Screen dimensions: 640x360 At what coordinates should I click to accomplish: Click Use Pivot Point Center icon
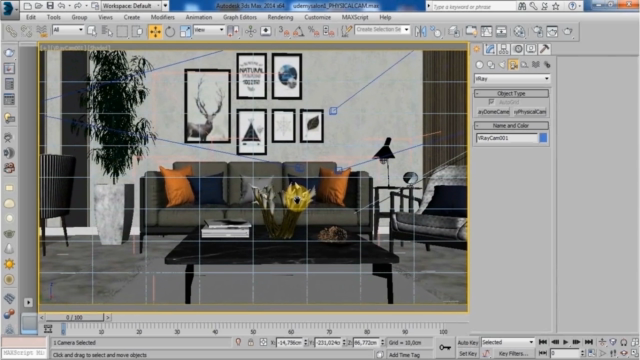click(233, 31)
